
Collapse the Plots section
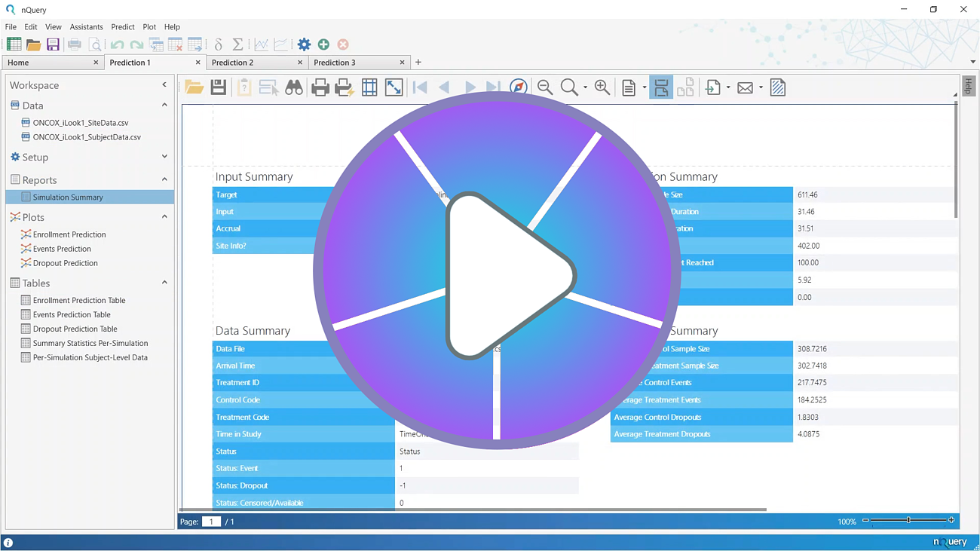164,217
